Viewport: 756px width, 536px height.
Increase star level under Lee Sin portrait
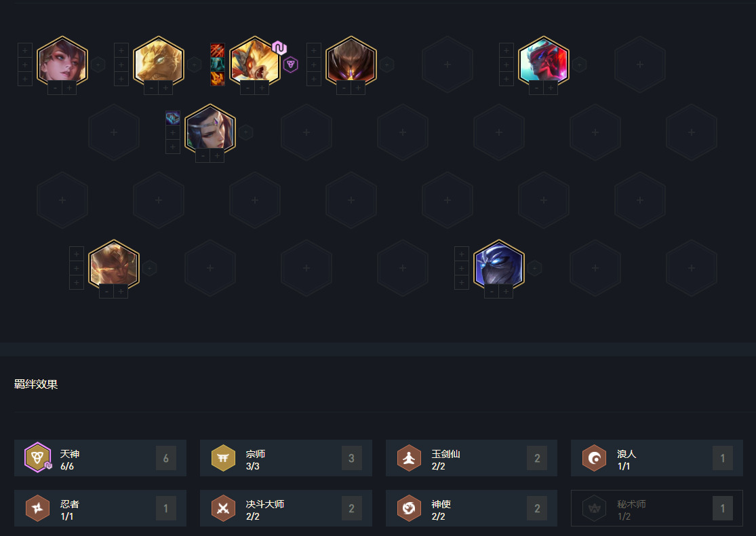tap(121, 291)
